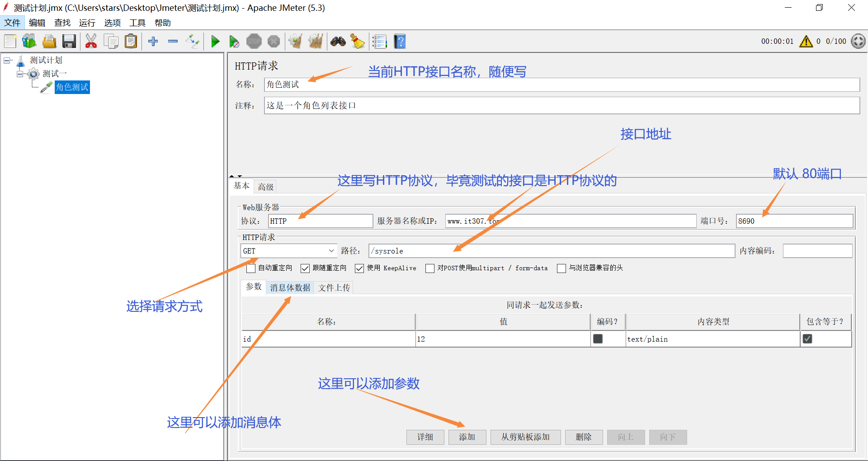868x461 pixels.
Task: Open the 文件 menu
Action: tap(12, 23)
